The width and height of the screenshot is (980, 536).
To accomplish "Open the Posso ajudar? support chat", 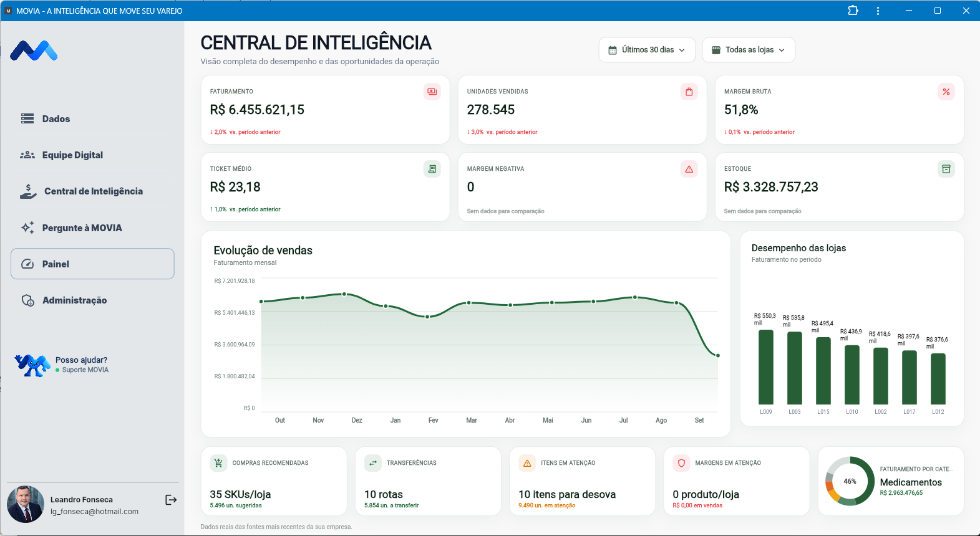I will click(62, 365).
